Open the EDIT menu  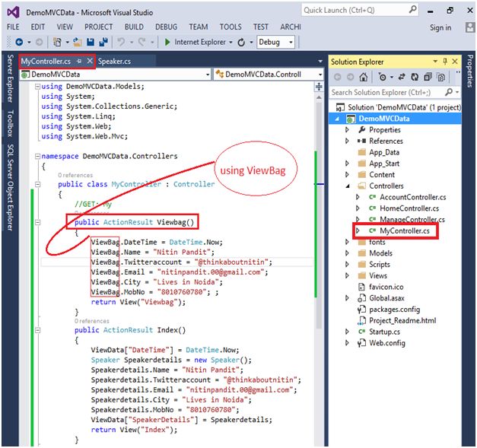click(x=38, y=27)
